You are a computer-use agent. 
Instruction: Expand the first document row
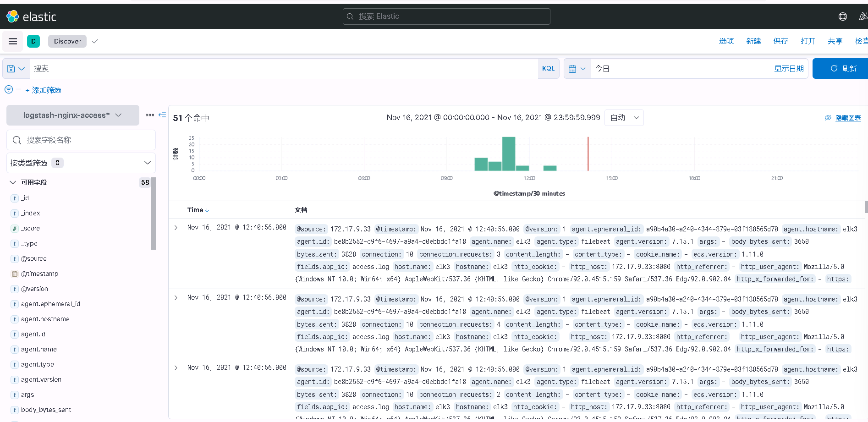coord(176,228)
